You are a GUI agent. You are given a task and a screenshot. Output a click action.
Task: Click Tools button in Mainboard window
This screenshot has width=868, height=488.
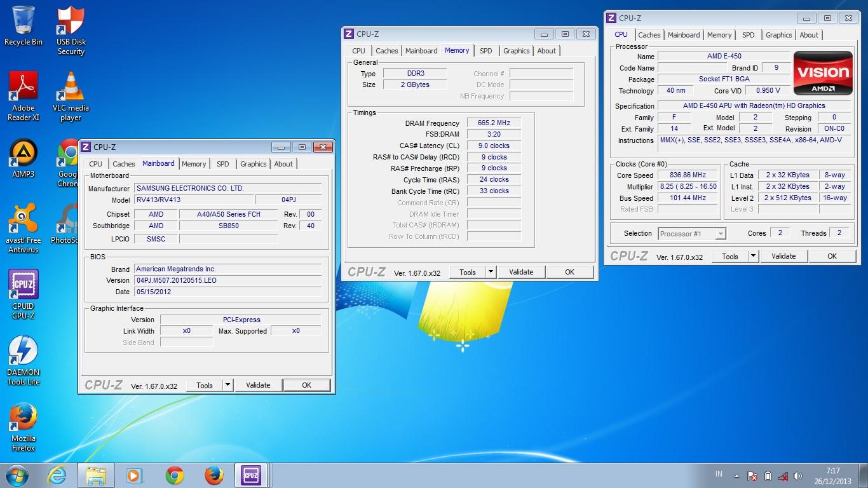205,385
